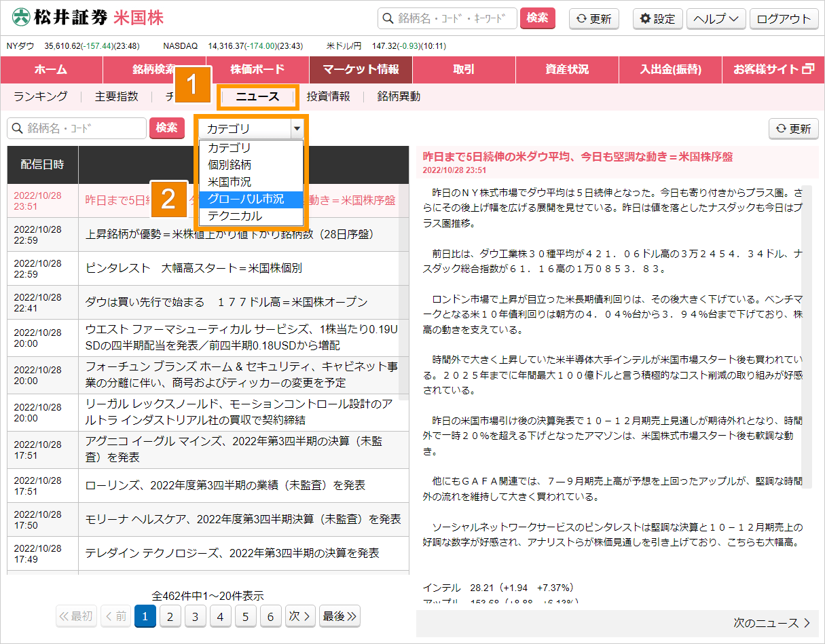Viewport: 825px width, 644px height.
Task: Open 設定 settings with gear icon
Action: [x=658, y=19]
